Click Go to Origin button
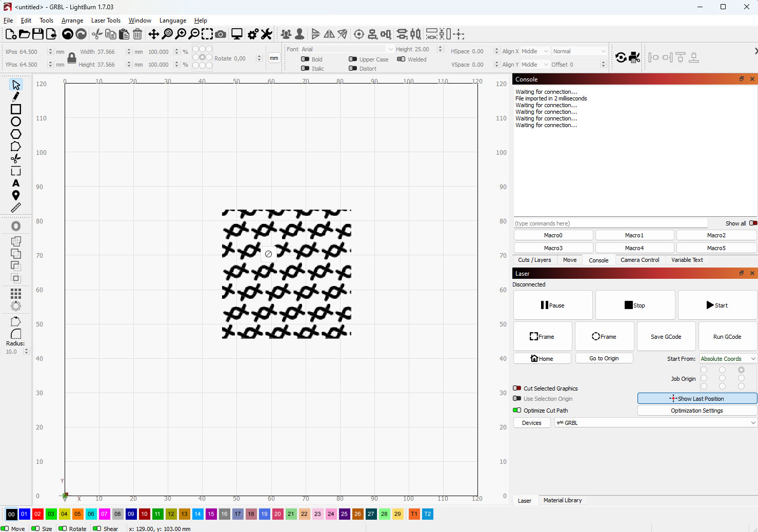This screenshot has width=758, height=532. [x=604, y=358]
